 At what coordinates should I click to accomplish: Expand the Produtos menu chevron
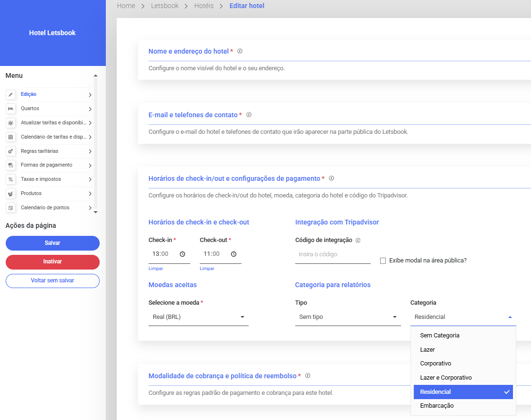(x=90, y=194)
